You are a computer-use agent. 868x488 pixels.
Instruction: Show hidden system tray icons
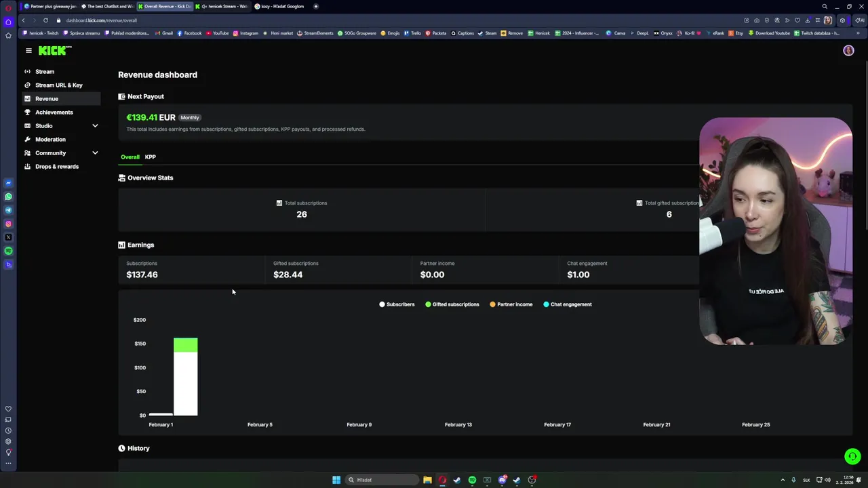[x=783, y=480]
